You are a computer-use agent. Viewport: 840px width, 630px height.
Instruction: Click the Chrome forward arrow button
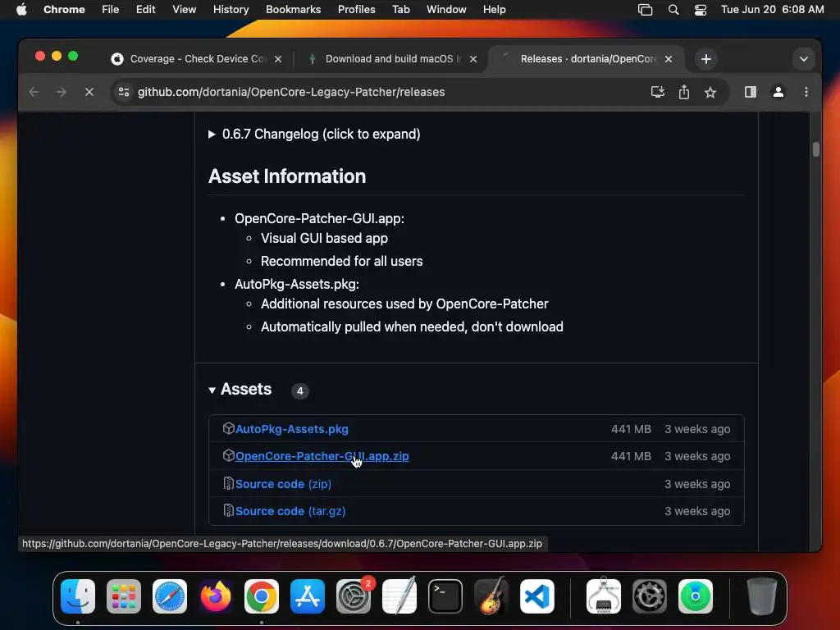(62, 92)
